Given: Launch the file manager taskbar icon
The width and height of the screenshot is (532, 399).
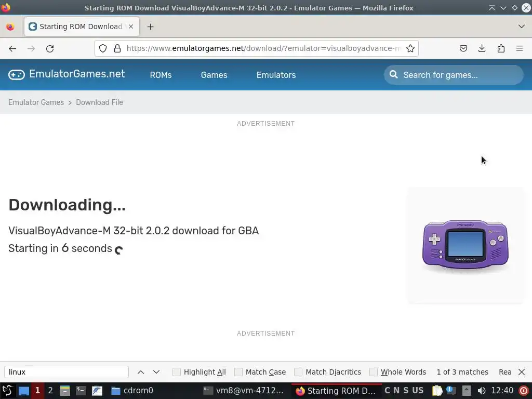Looking at the screenshot, I should click(65, 391).
